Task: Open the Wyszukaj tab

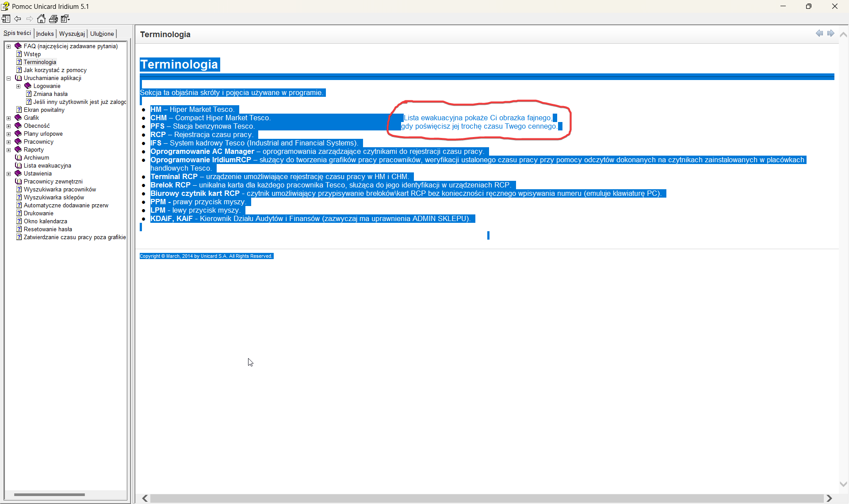Action: click(x=72, y=34)
